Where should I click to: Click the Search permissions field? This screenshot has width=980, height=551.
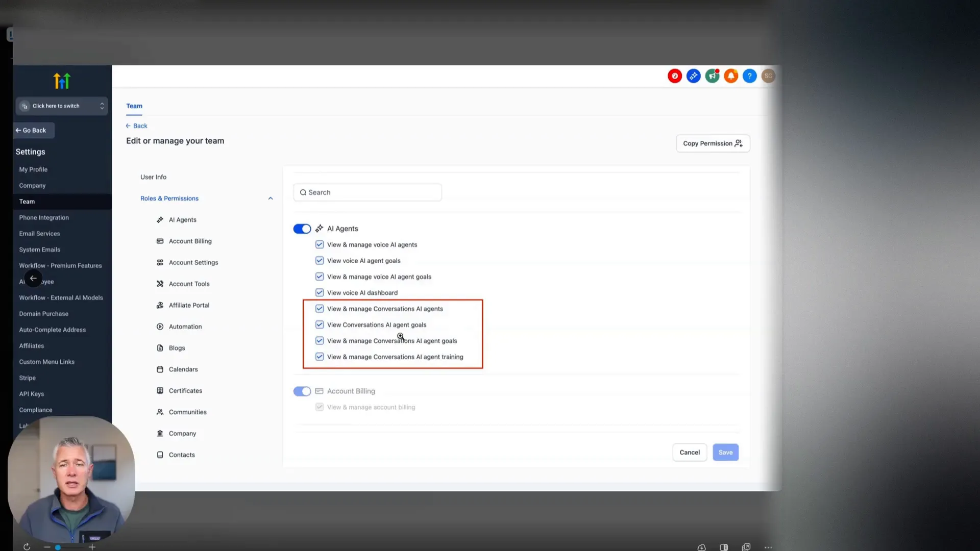[x=367, y=192]
